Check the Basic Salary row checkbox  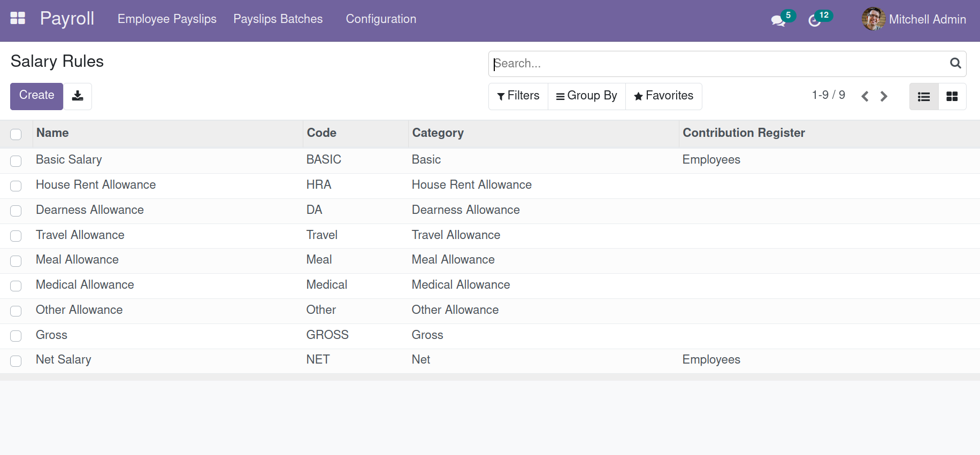click(16, 160)
